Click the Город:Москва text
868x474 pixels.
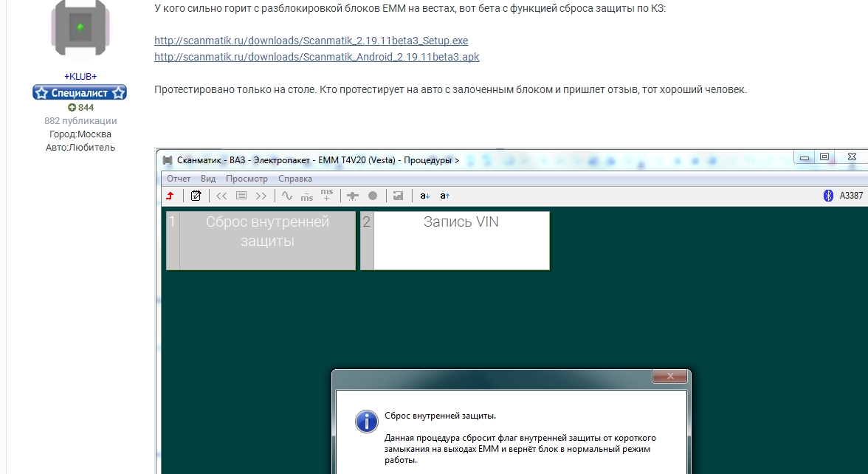80,134
